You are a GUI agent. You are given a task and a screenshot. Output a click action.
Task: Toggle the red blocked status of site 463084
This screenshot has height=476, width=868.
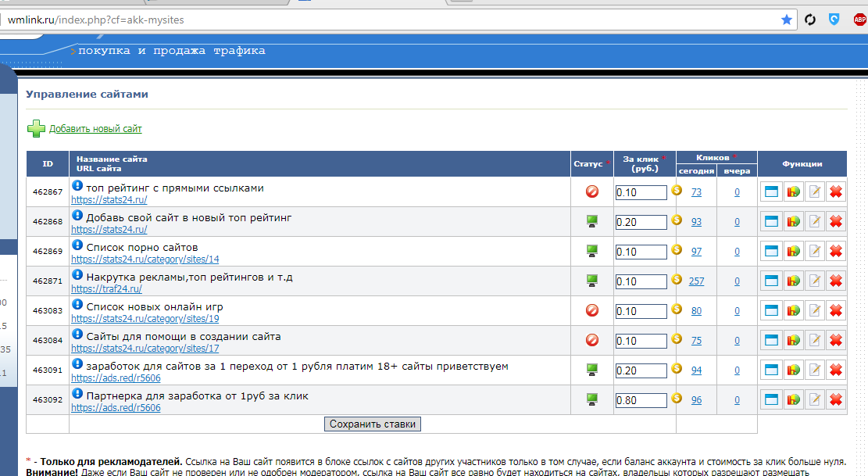pyautogui.click(x=592, y=340)
